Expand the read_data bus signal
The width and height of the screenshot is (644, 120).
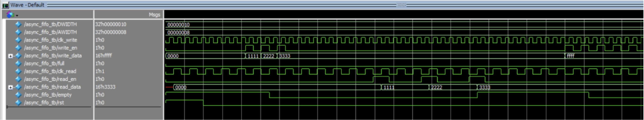tap(10, 87)
